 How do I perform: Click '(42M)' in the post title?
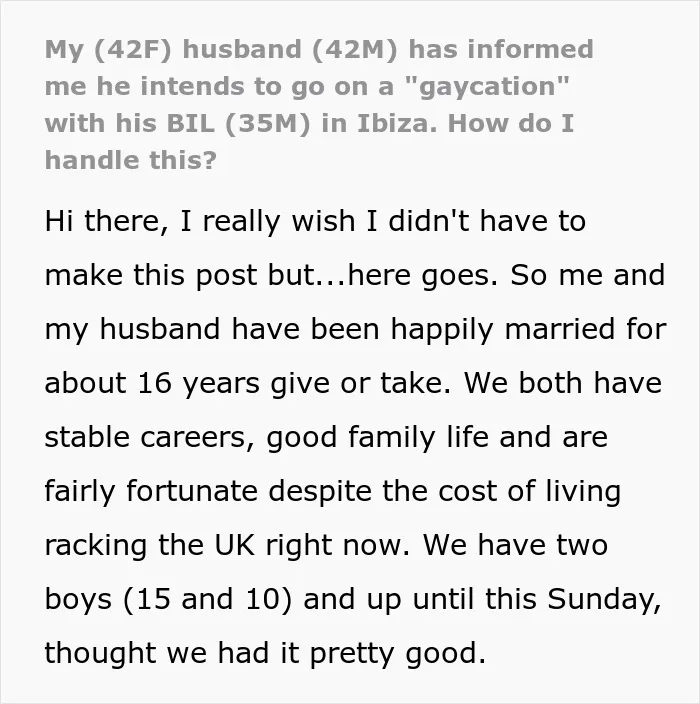point(355,49)
